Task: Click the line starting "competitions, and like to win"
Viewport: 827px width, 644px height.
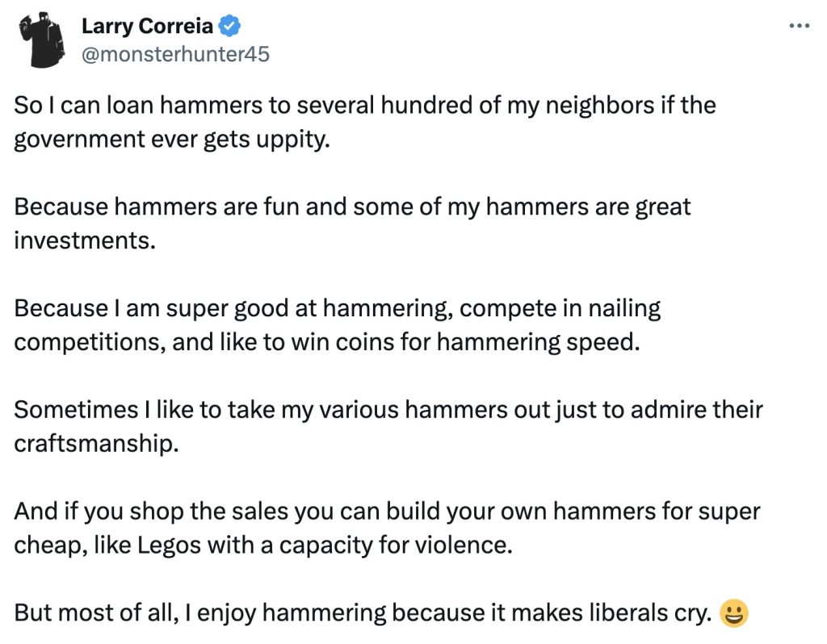Action: click(x=326, y=341)
